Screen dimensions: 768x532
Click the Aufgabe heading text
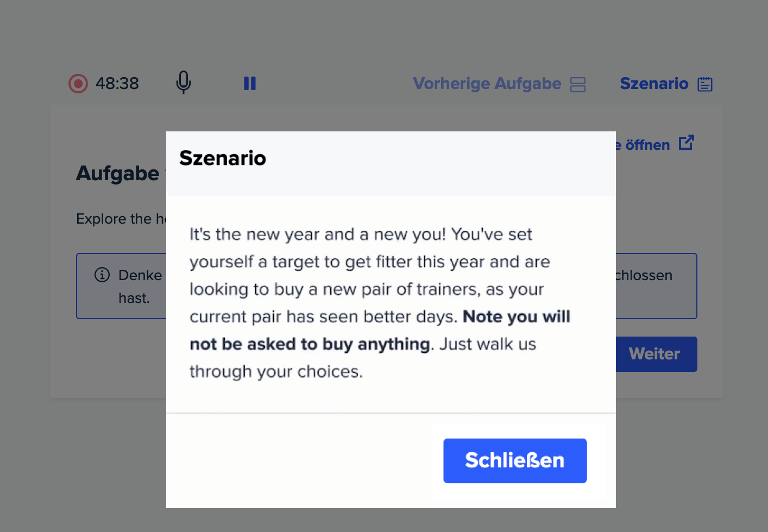[x=118, y=174]
